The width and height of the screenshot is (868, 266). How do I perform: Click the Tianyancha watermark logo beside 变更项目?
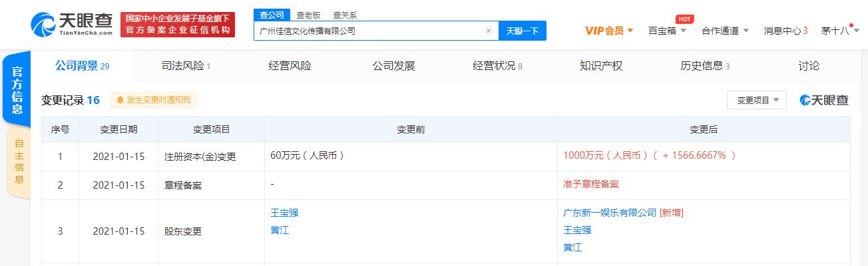(x=824, y=100)
